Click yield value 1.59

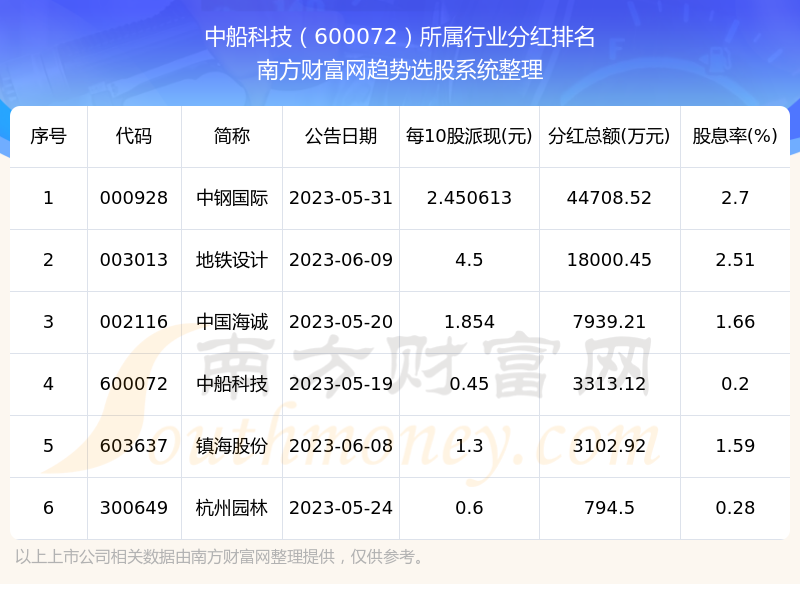[735, 446]
